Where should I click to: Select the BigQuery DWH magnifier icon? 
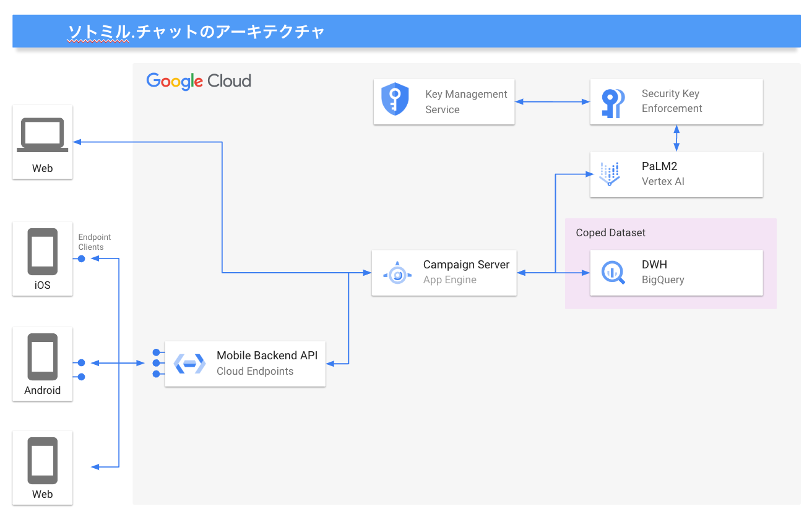612,272
